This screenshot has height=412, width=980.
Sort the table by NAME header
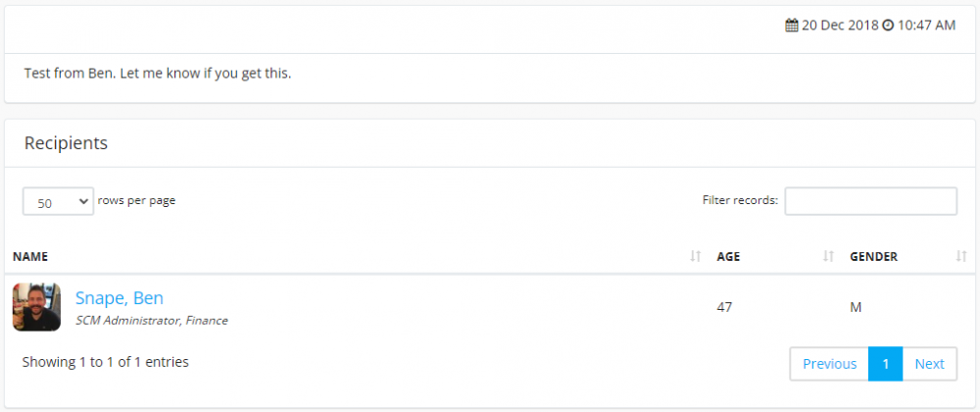(x=30, y=257)
